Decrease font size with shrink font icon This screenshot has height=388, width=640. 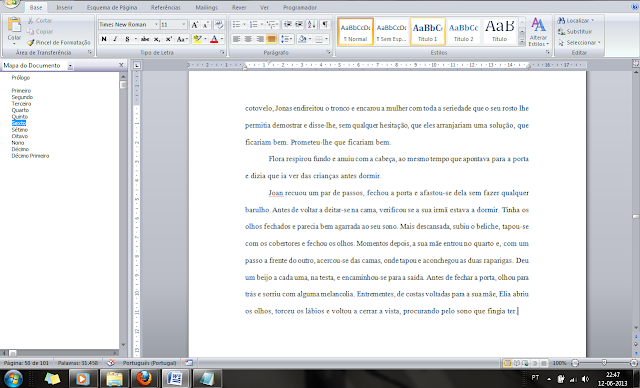(206, 24)
